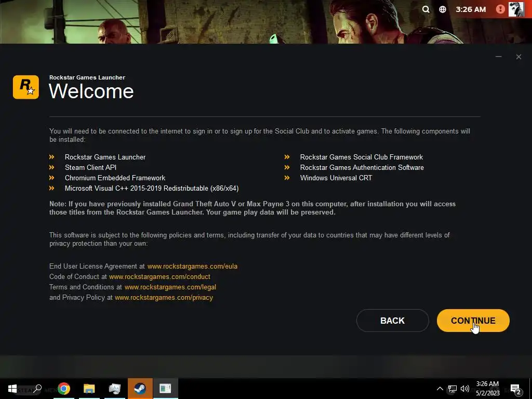Click the 'Rockstar Games Launcher' component text
The image size is (532, 399).
tap(105, 157)
